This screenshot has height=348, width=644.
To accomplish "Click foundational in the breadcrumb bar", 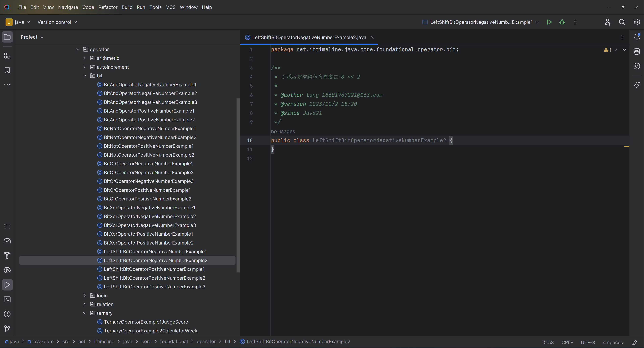I will click(x=174, y=341).
